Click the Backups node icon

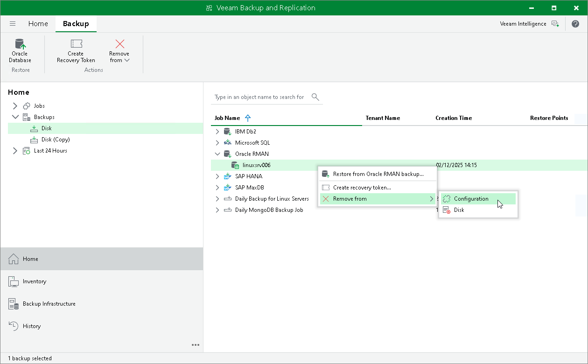pyautogui.click(x=27, y=117)
